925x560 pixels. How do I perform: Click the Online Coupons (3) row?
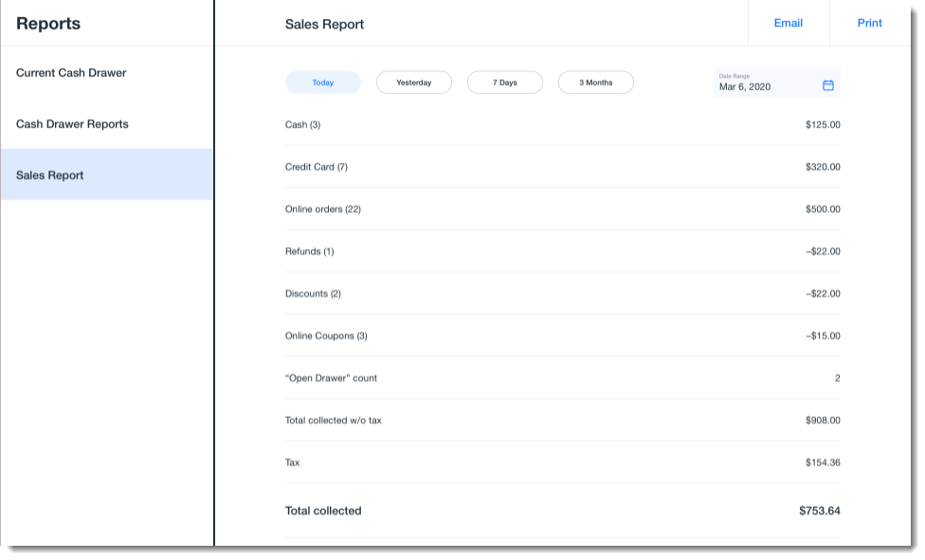pos(562,336)
